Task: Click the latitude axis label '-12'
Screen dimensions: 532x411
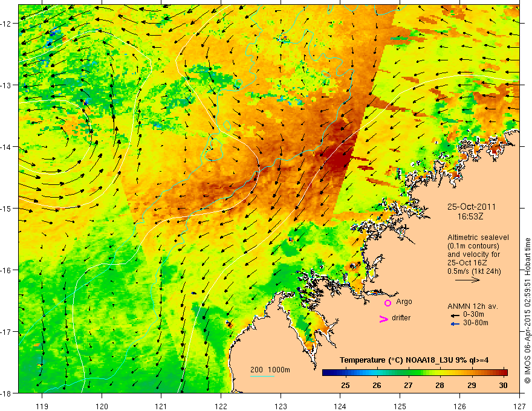Action: [7, 24]
